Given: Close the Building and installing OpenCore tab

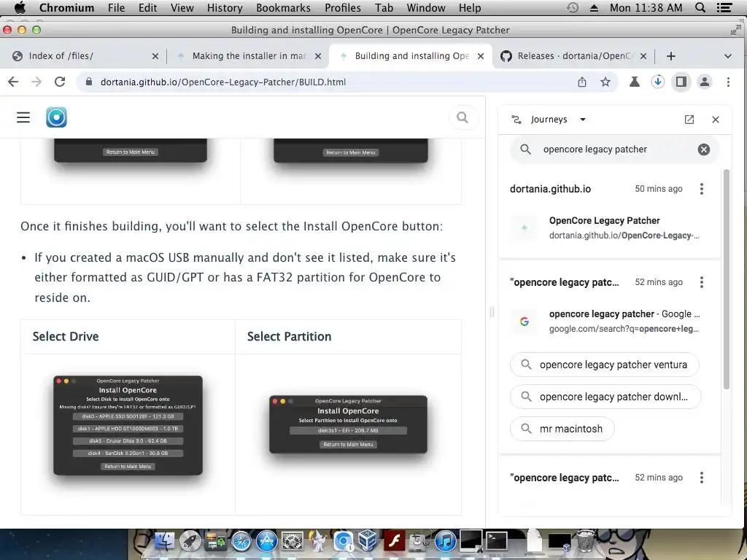Looking at the screenshot, I should [x=481, y=56].
